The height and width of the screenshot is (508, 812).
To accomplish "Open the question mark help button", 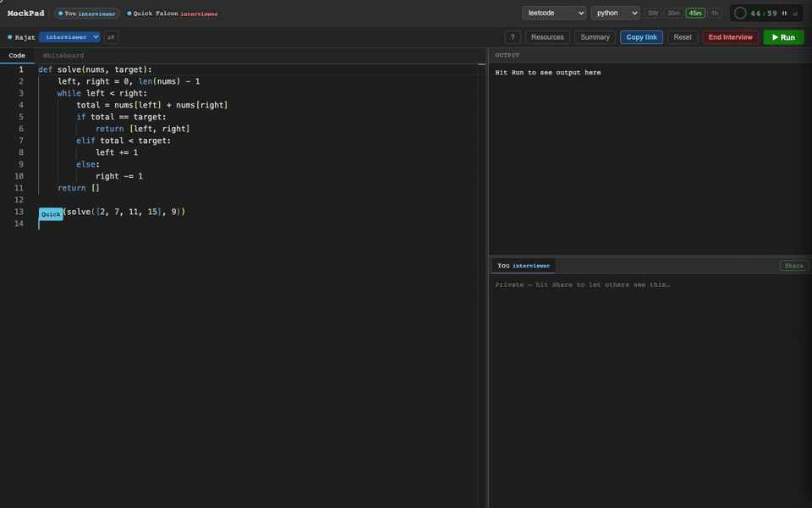I will [513, 37].
